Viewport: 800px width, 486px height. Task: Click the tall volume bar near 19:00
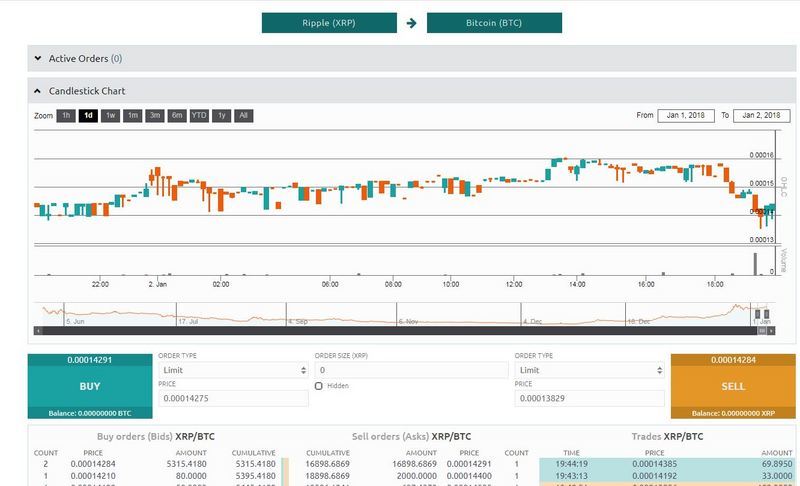click(x=756, y=264)
